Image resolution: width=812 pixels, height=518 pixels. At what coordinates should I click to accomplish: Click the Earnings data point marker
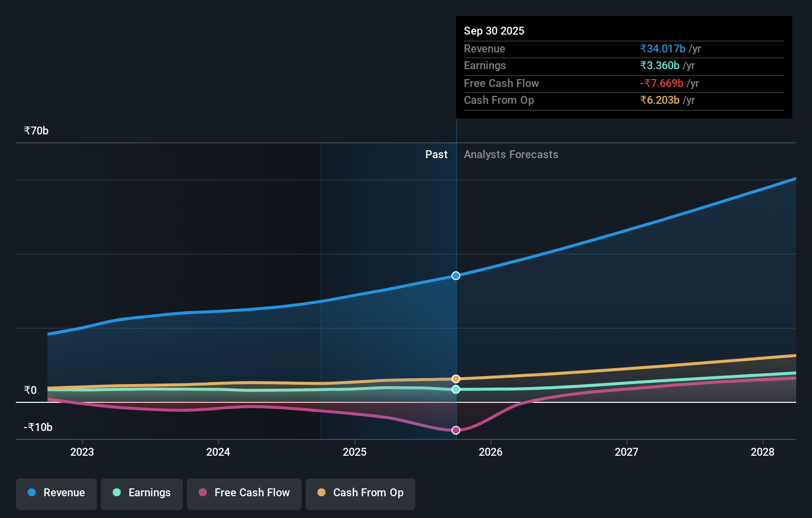455,389
